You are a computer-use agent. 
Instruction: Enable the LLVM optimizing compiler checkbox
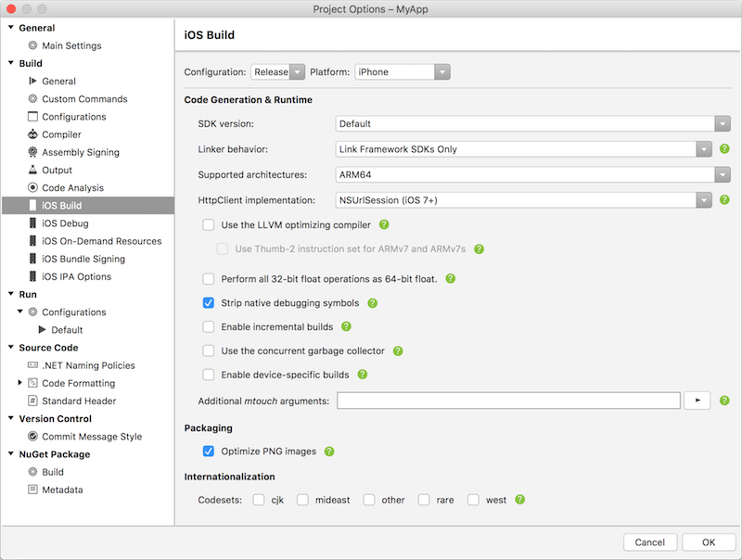(209, 224)
